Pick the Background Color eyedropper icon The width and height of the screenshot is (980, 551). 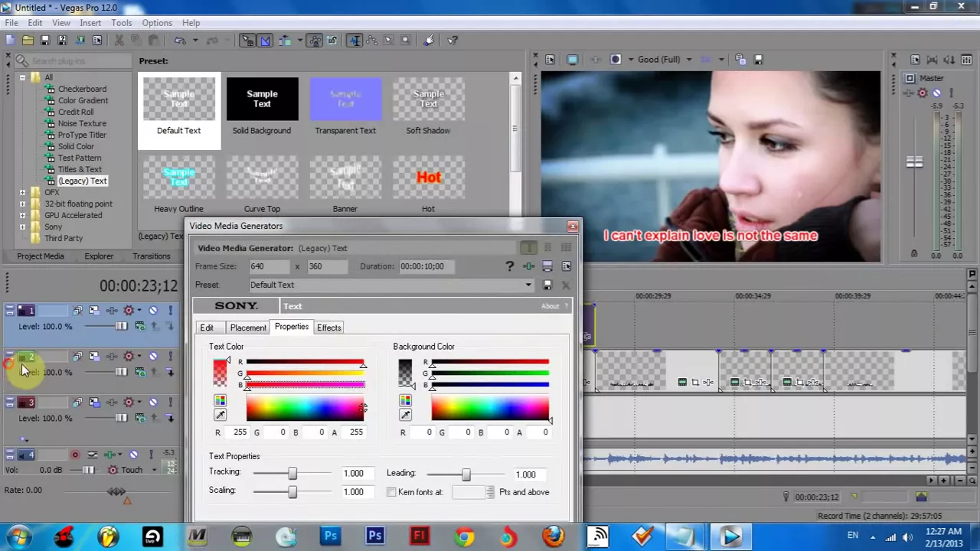click(405, 415)
